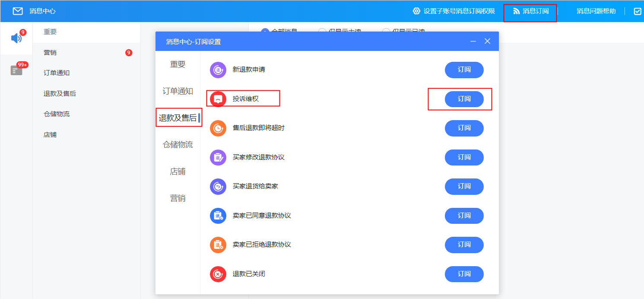This screenshot has height=299, width=644.
Task: Open 仓储物流 tab in subscription dialog
Action: click(x=178, y=145)
